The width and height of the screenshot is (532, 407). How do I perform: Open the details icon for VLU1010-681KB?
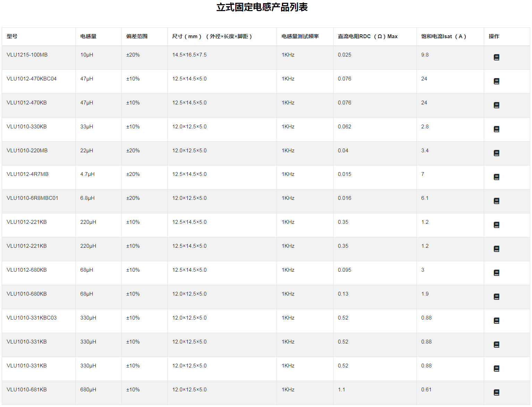[496, 392]
